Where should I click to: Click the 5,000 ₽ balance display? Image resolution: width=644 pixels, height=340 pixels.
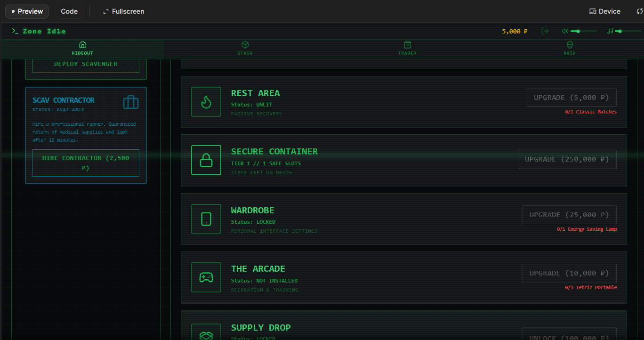click(x=515, y=31)
